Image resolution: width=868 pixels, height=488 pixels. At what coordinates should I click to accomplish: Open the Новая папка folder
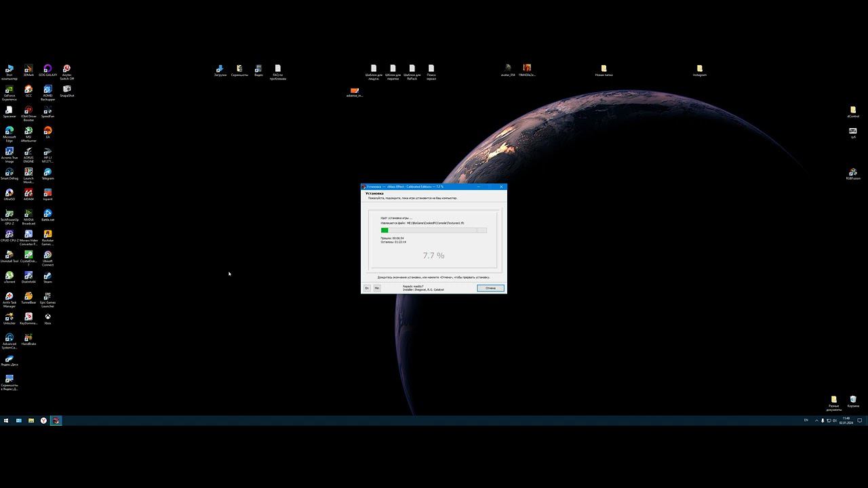pyautogui.click(x=604, y=70)
